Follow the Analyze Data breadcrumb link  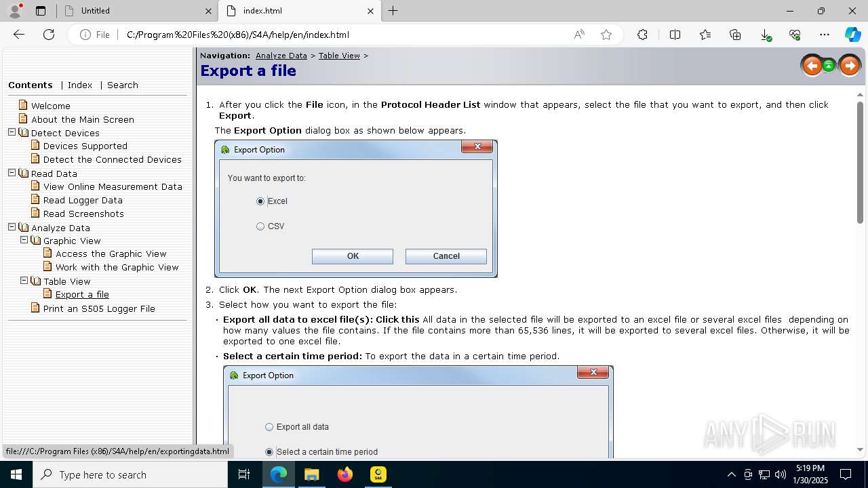[x=281, y=56]
